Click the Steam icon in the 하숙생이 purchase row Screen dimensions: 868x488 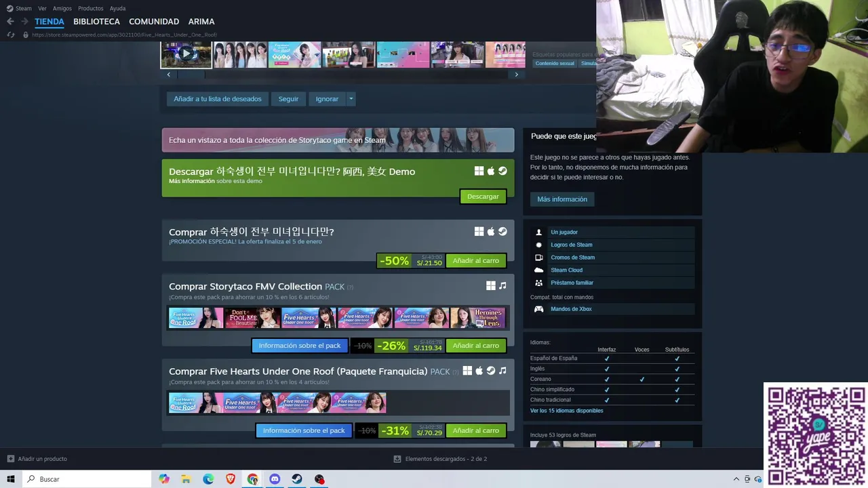(502, 231)
